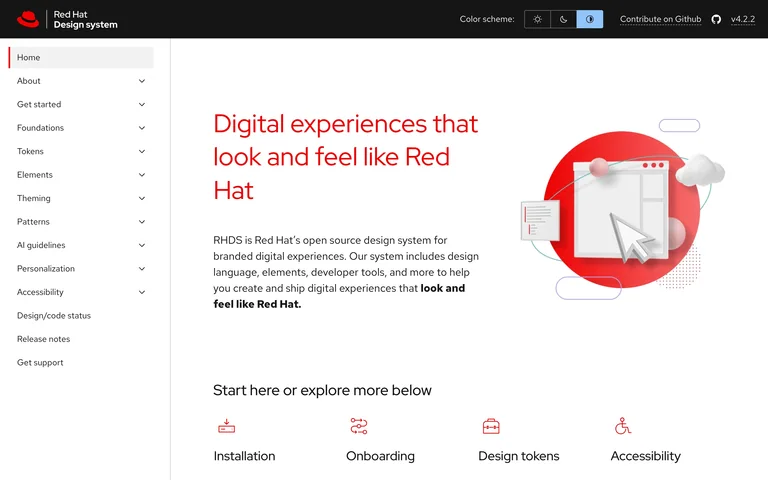768x480 pixels.
Task: Select the system auto color scheme
Action: point(590,19)
